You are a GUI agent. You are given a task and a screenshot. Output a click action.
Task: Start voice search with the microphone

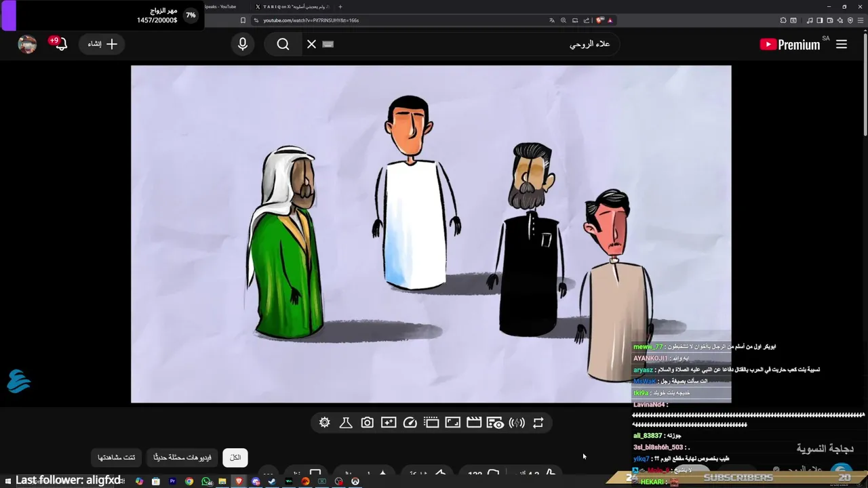[243, 44]
